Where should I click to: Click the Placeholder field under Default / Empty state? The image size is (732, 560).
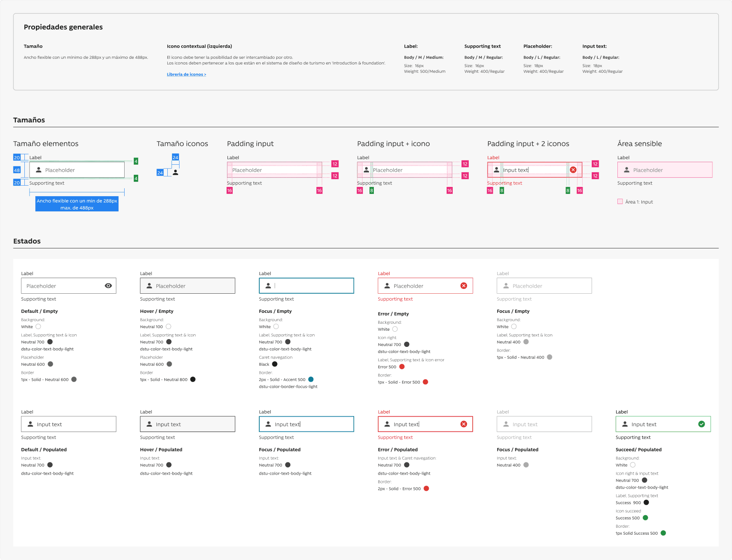point(68,286)
